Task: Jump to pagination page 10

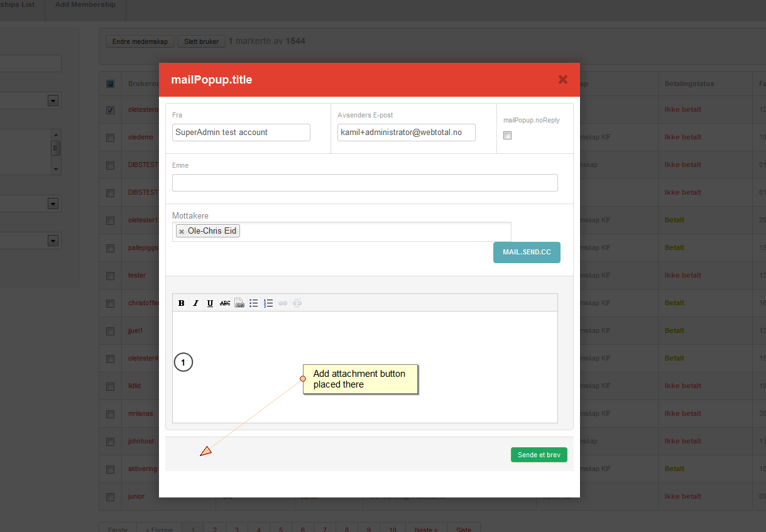Action: [x=393, y=529]
